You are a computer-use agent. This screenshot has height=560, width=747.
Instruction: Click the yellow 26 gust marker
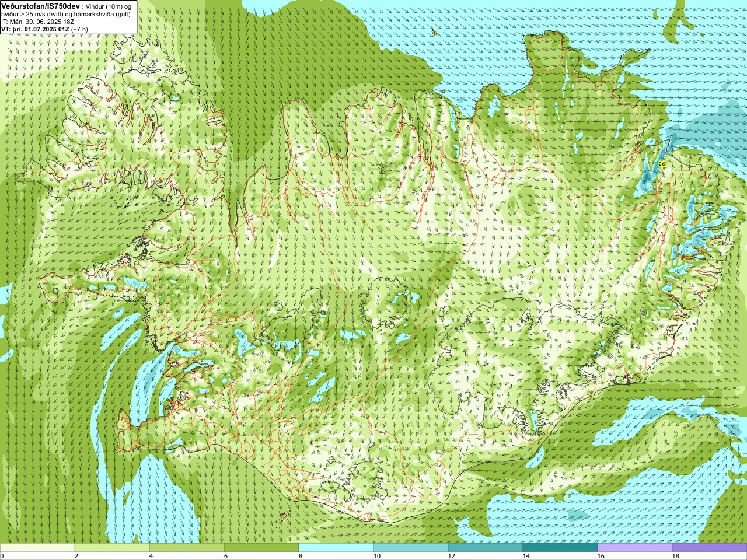click(x=661, y=164)
